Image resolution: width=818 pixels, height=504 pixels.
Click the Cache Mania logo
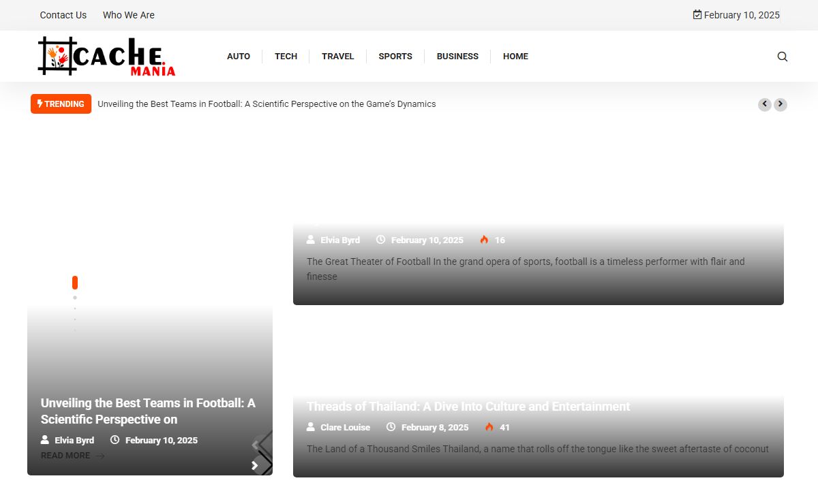point(107,56)
